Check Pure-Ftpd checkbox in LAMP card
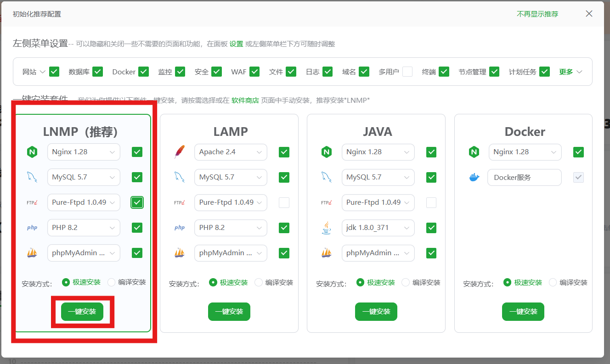The image size is (610, 364). (x=284, y=202)
